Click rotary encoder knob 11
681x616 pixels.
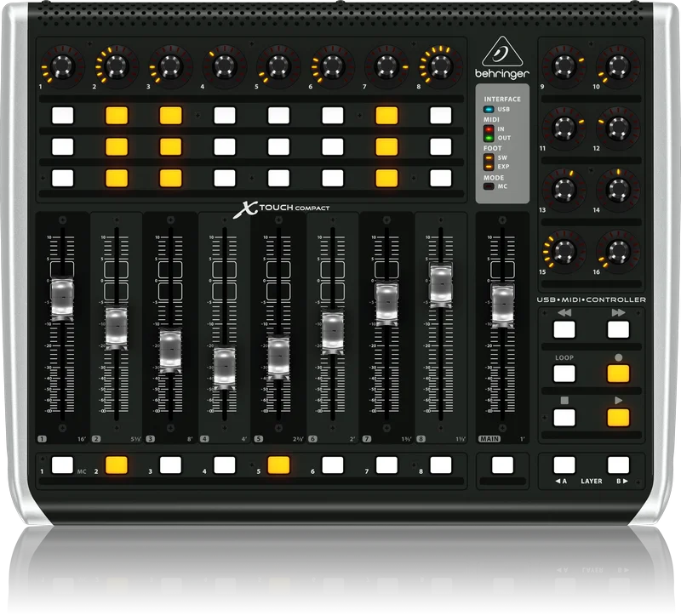[564, 128]
